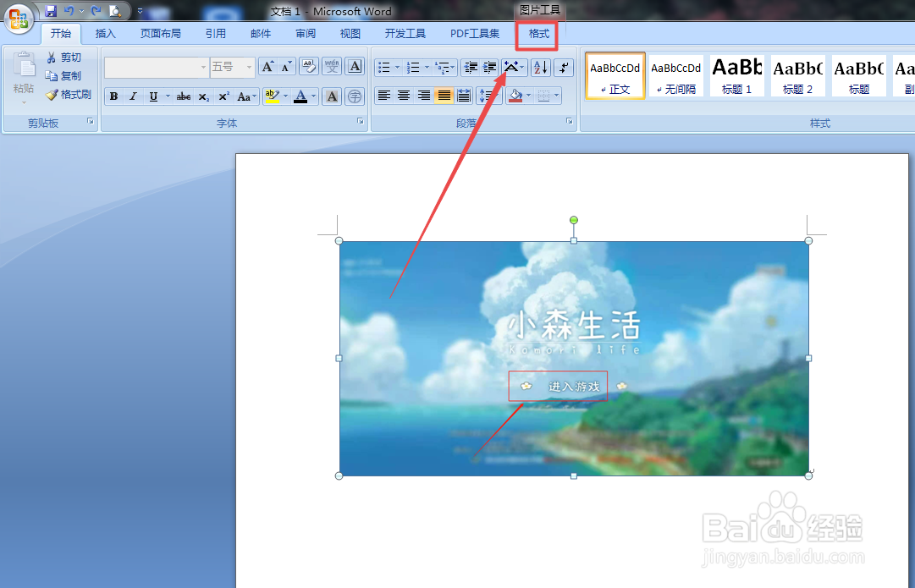915x588 pixels.
Task: Open the multilevel list menu
Action: [x=444, y=67]
